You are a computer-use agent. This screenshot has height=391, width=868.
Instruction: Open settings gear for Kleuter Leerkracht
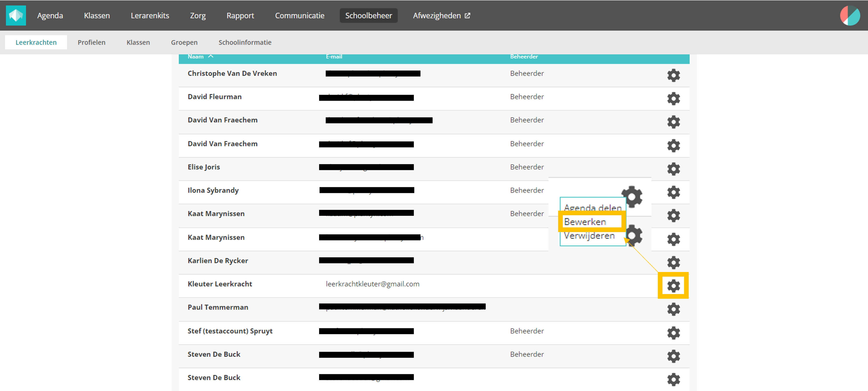(673, 286)
